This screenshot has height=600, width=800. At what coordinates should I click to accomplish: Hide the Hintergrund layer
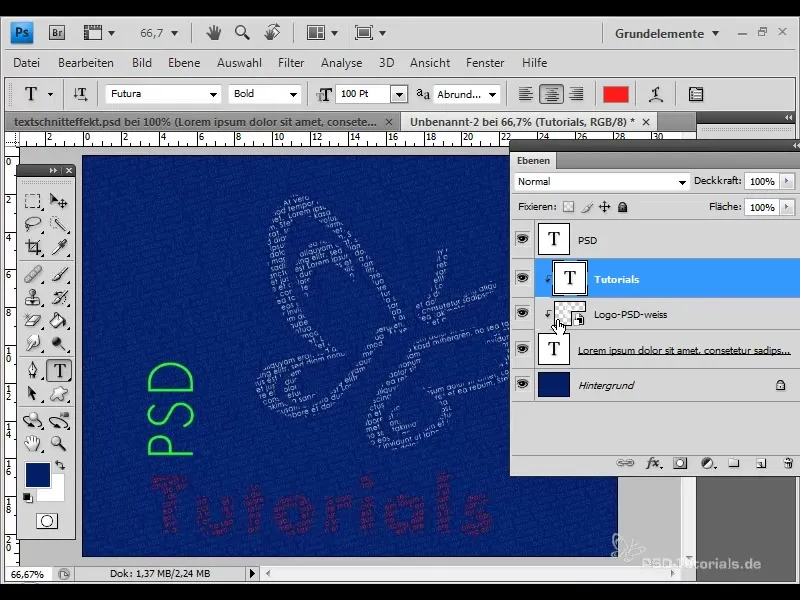click(522, 384)
